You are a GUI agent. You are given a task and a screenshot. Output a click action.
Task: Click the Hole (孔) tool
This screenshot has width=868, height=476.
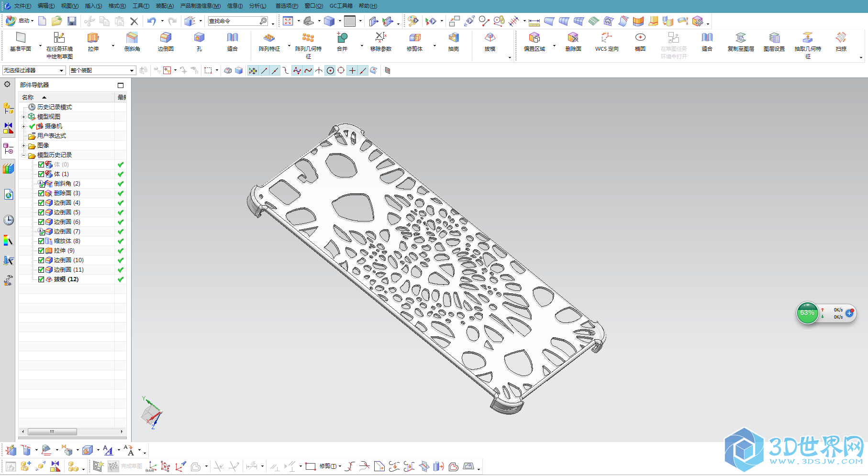pyautogui.click(x=199, y=42)
